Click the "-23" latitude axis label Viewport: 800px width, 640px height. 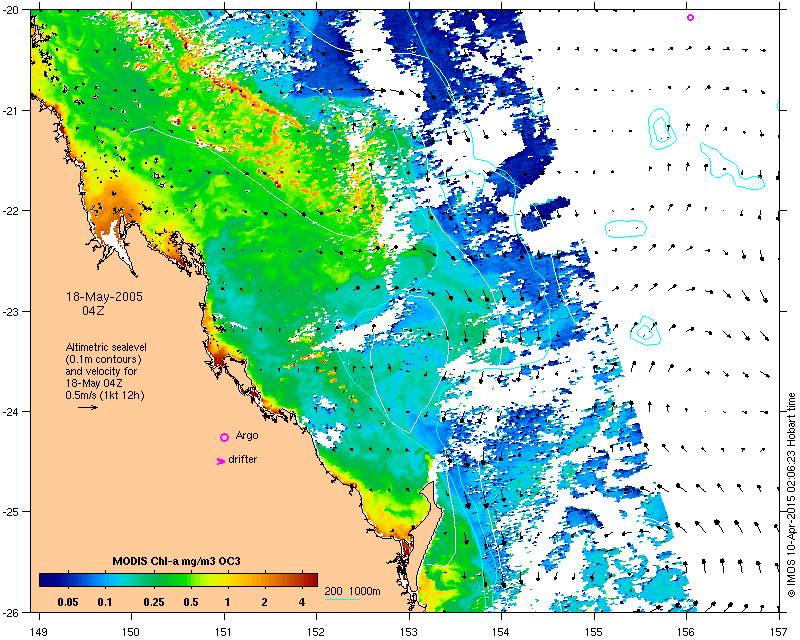pos(10,311)
